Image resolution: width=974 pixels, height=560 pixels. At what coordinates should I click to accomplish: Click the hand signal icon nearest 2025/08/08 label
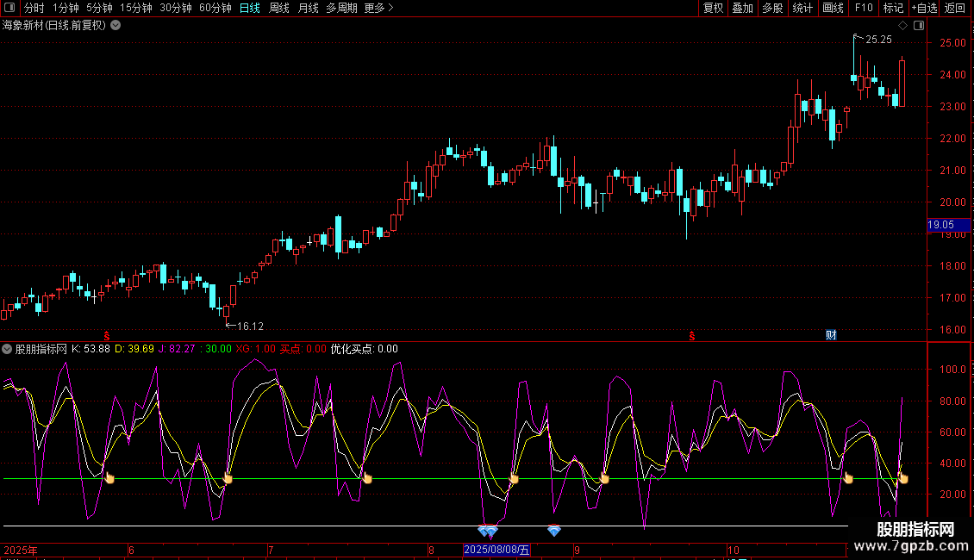513,477
